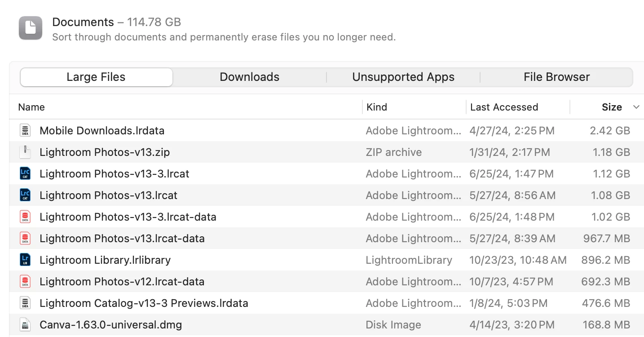Click the Lrc icon for Lightroom Photos-v13.lrcat
The width and height of the screenshot is (644, 337).
25,195
